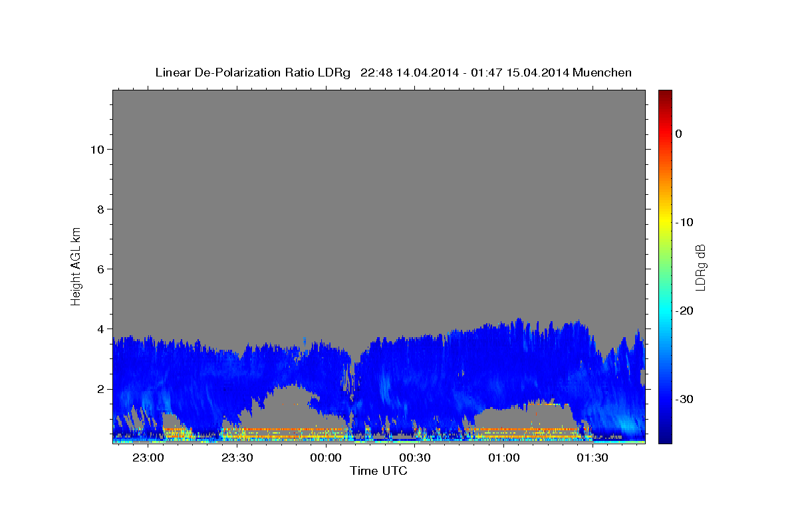Screen dimensions: 798x532
Task: Click the LDRg dB colorbar title
Action: [701, 267]
